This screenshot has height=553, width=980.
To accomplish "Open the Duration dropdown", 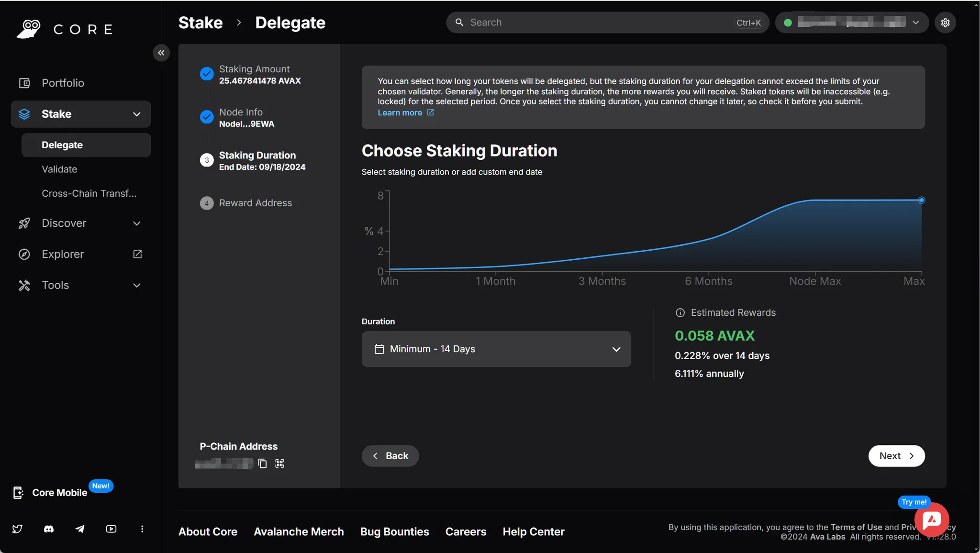I will pos(496,349).
